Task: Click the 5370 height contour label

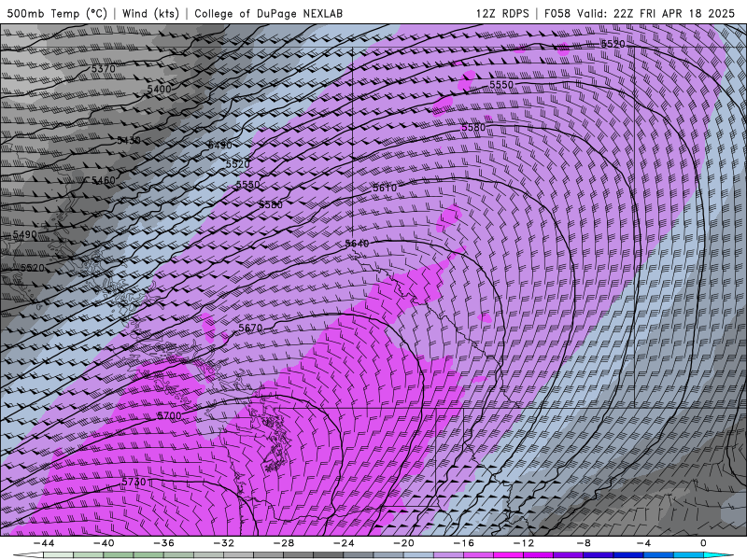Action: pos(104,69)
